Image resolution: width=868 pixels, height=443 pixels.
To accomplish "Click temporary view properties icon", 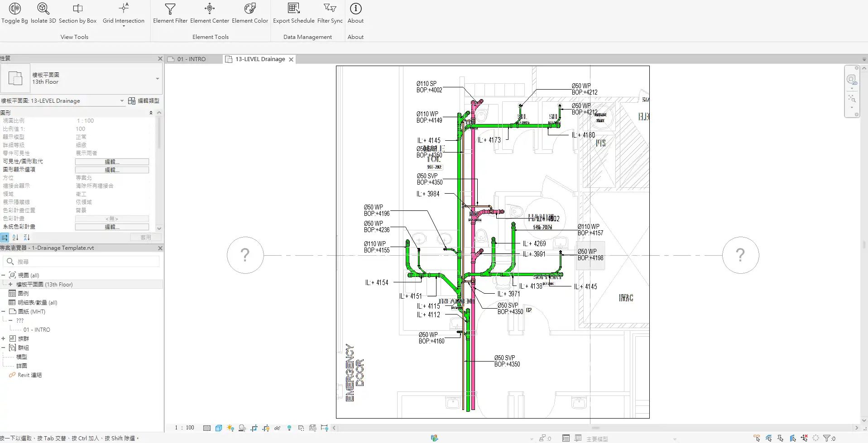I will tap(301, 428).
